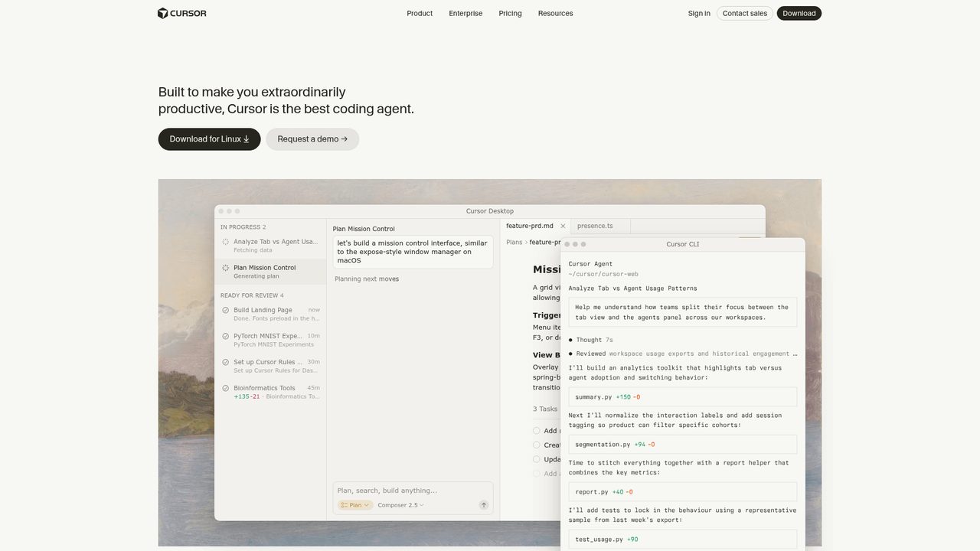
Task: Click the check icon beside Build Landing Page
Action: pos(225,310)
